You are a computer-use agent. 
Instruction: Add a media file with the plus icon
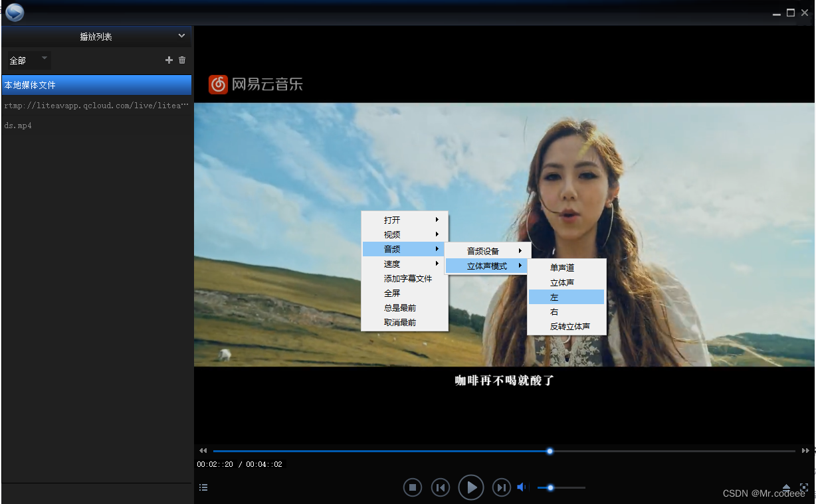pos(169,60)
